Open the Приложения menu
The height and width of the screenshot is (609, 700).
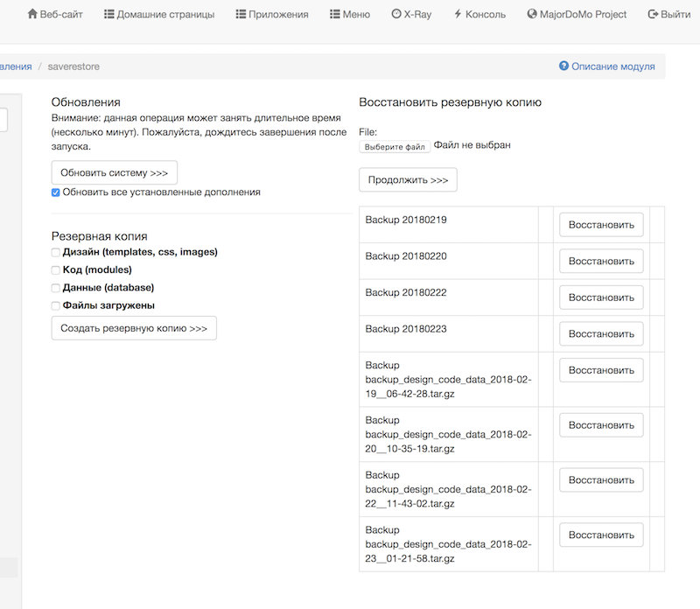click(277, 15)
